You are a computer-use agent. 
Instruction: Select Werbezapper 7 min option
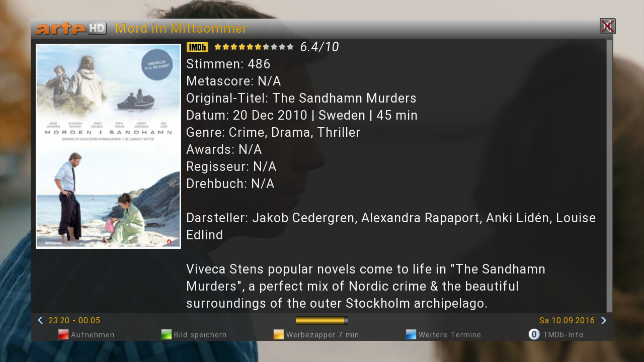(x=323, y=335)
